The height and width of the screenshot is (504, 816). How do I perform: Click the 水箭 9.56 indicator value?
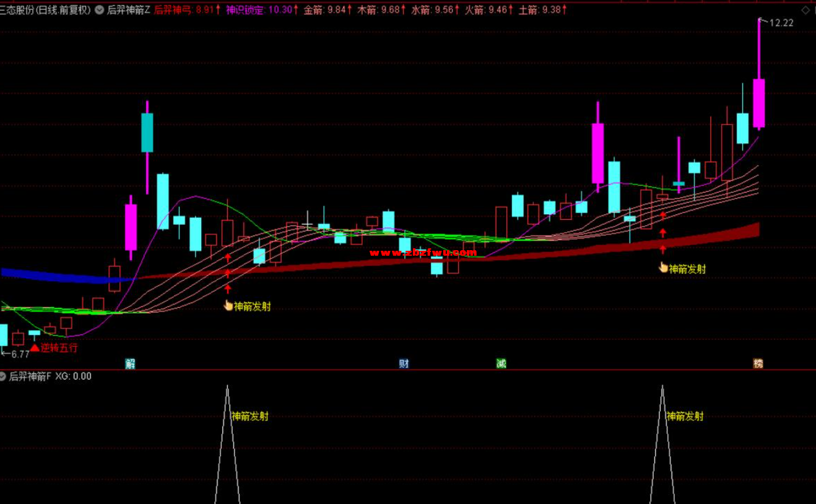tap(436, 10)
